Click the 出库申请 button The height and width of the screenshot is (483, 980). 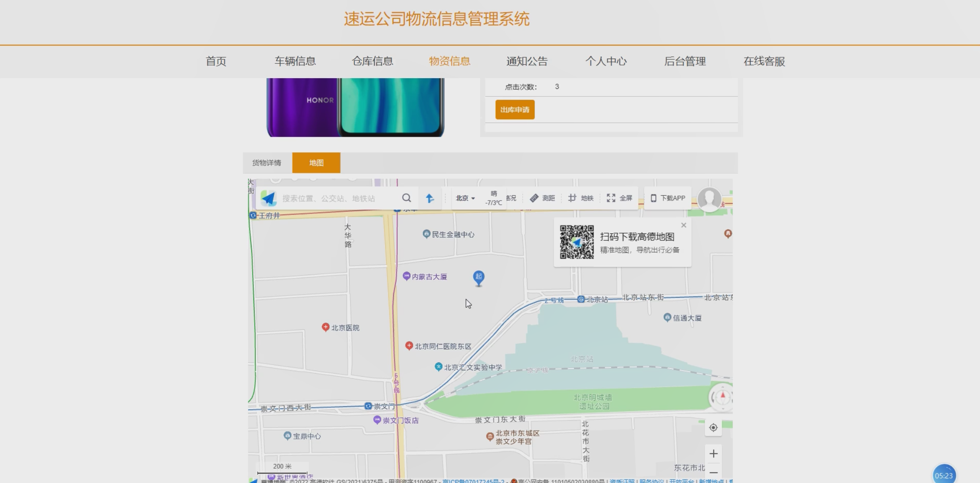(x=515, y=110)
